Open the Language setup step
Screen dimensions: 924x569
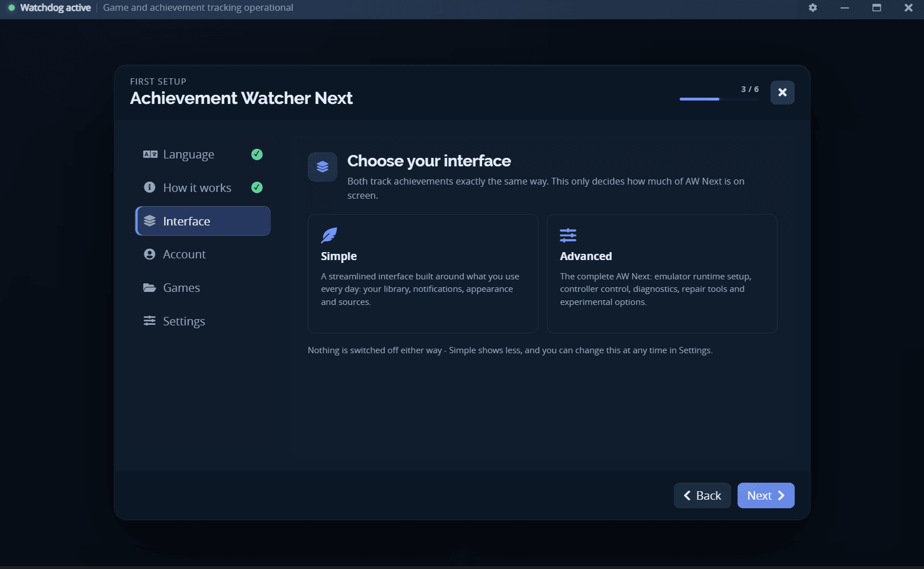(x=203, y=154)
